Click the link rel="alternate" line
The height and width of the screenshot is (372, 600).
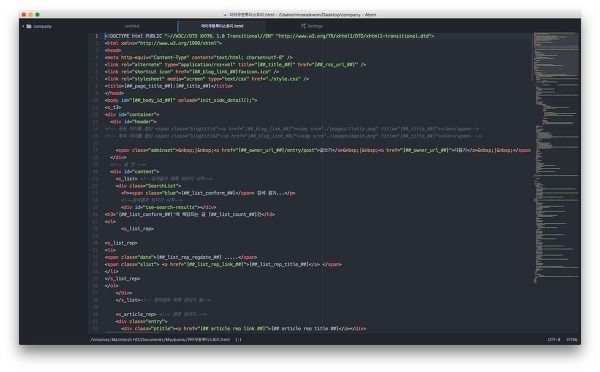click(x=235, y=65)
